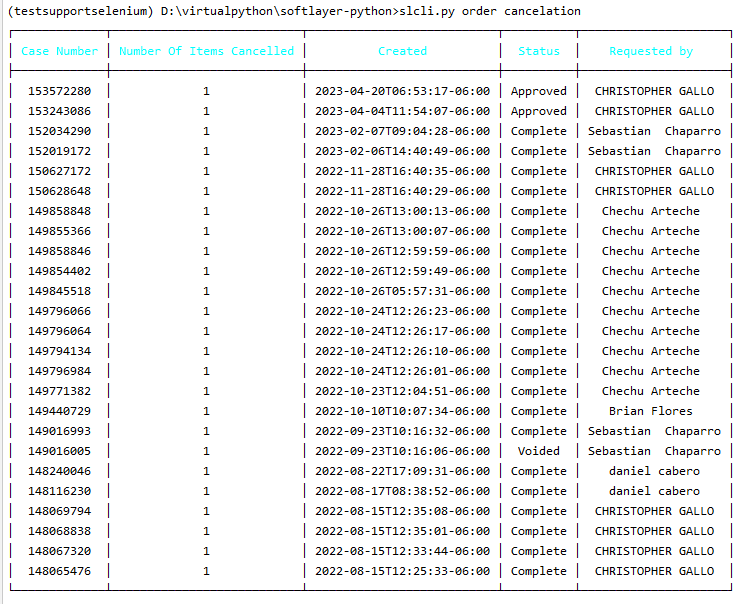Select case number 153243086

[x=59, y=111]
